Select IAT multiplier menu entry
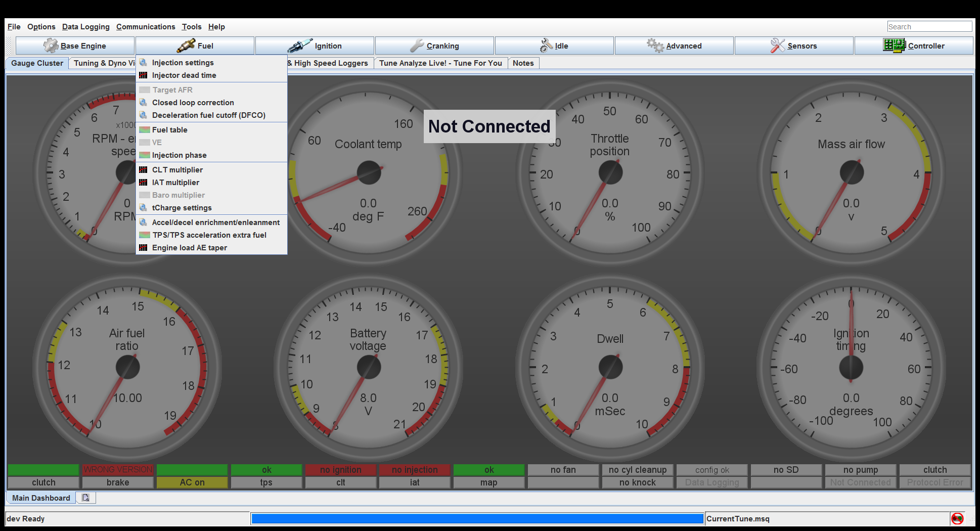This screenshot has height=531, width=980. tap(211, 183)
